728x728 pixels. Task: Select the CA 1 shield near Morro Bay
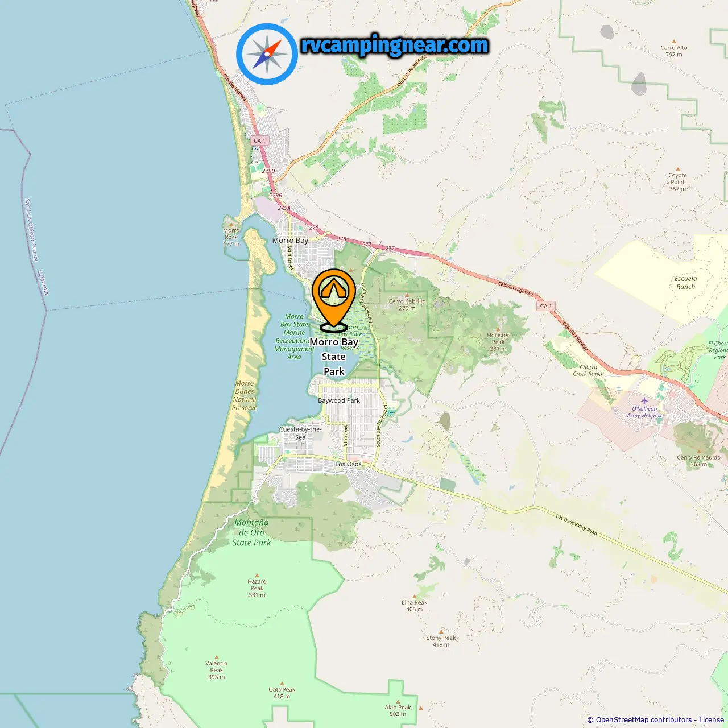[x=259, y=140]
